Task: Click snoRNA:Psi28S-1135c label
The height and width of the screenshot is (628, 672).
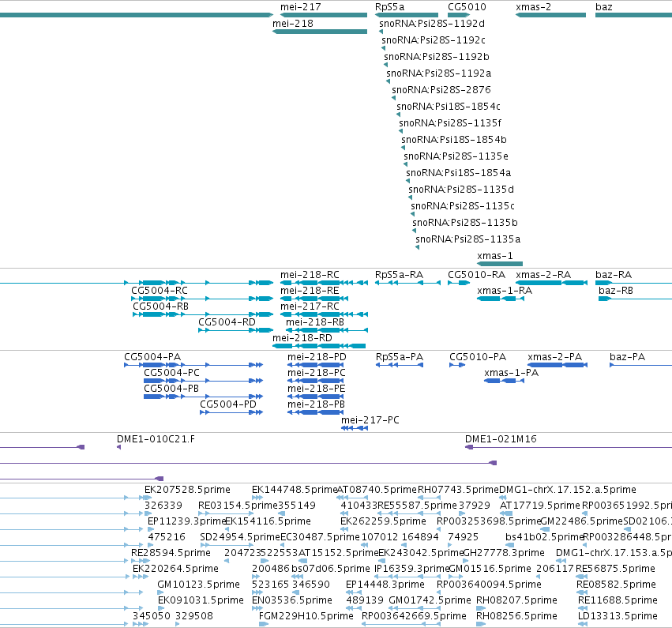Action: pos(463,205)
